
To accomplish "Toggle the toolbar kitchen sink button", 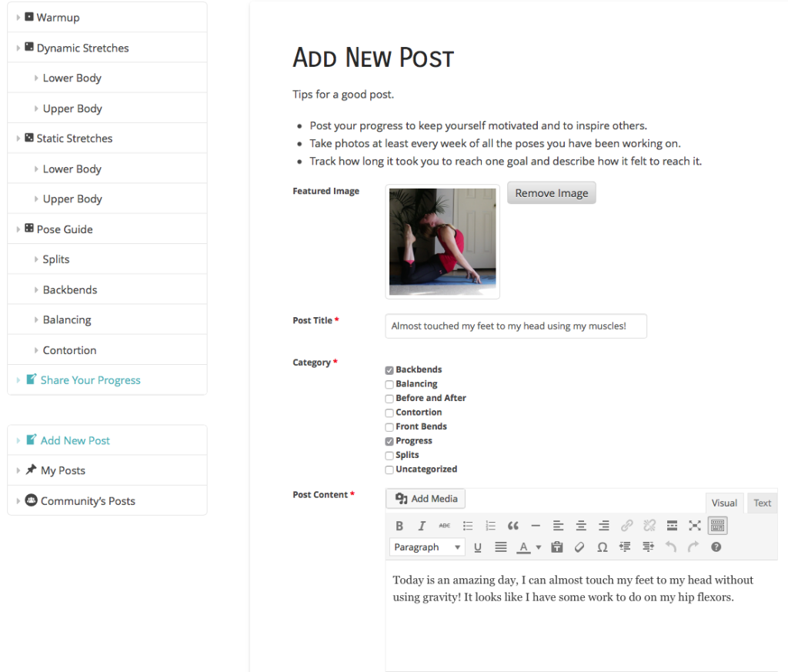I will 718,526.
